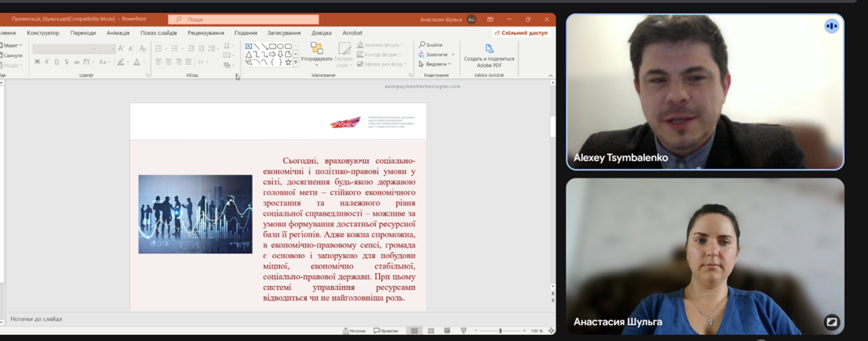Screen dimensions: 868x341
Task: Toggle italic К formatting
Action: tap(47, 62)
